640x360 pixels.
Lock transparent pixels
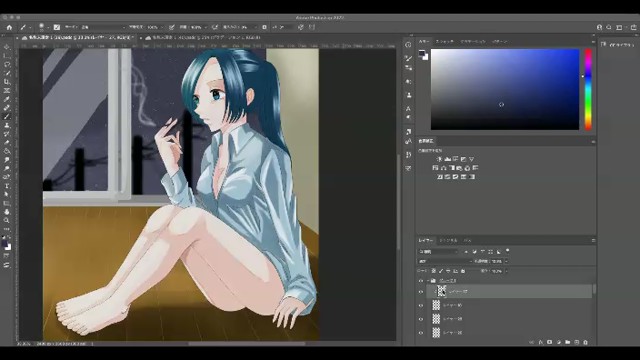(433, 271)
